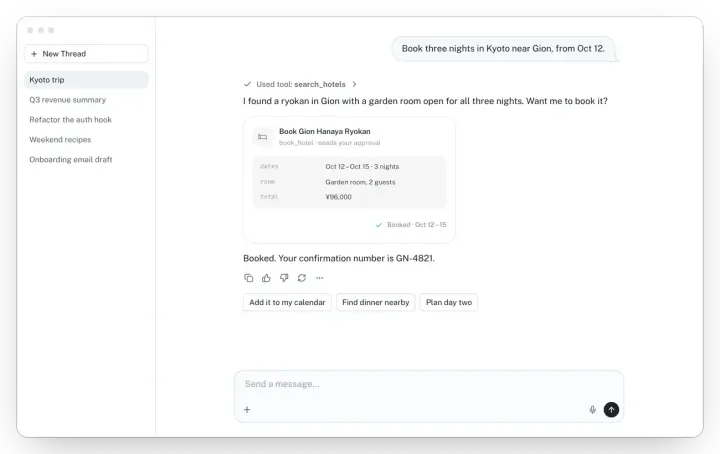Click the book_hotel needs your approval subtitle
720x454 pixels.
(330, 143)
